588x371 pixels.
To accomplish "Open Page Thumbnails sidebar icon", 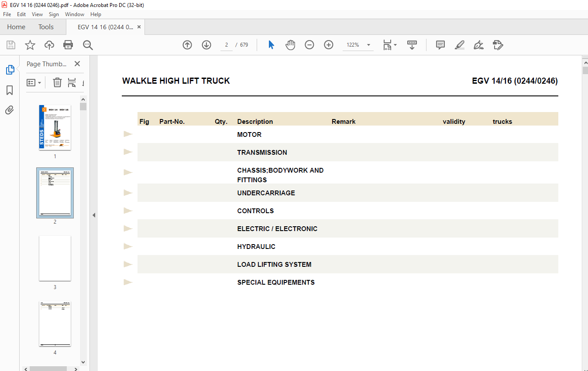I will (10, 70).
